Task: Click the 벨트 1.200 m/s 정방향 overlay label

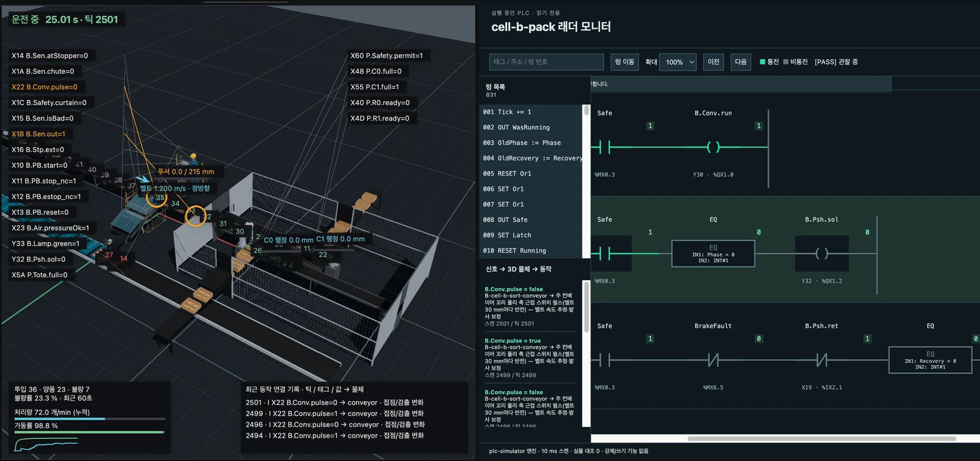Action: (x=175, y=188)
